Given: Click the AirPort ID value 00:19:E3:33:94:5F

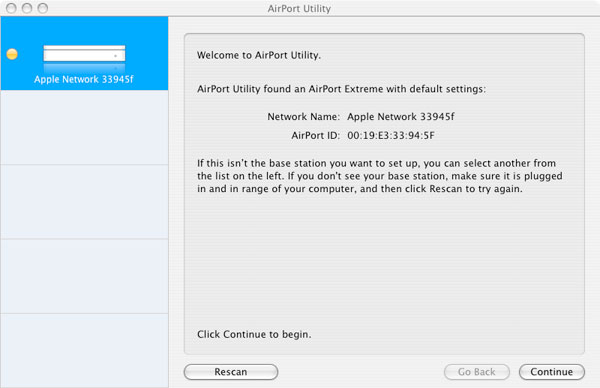Looking at the screenshot, I should pos(391,135).
